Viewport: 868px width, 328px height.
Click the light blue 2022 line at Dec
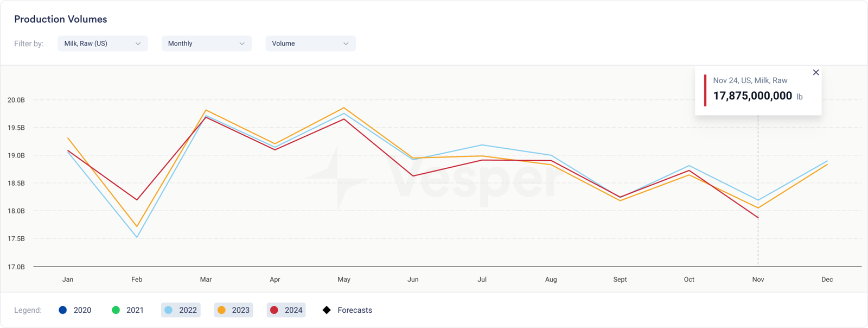click(x=827, y=161)
